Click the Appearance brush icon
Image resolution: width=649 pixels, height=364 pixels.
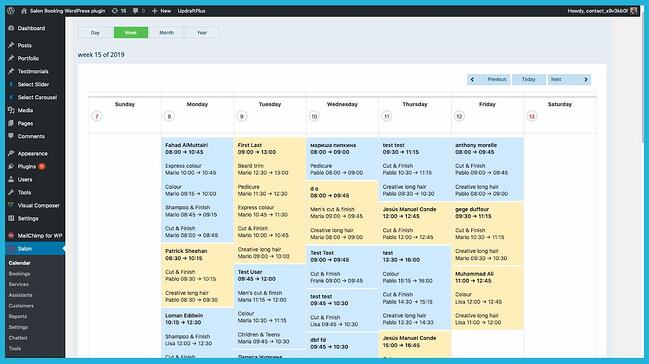pyautogui.click(x=11, y=153)
